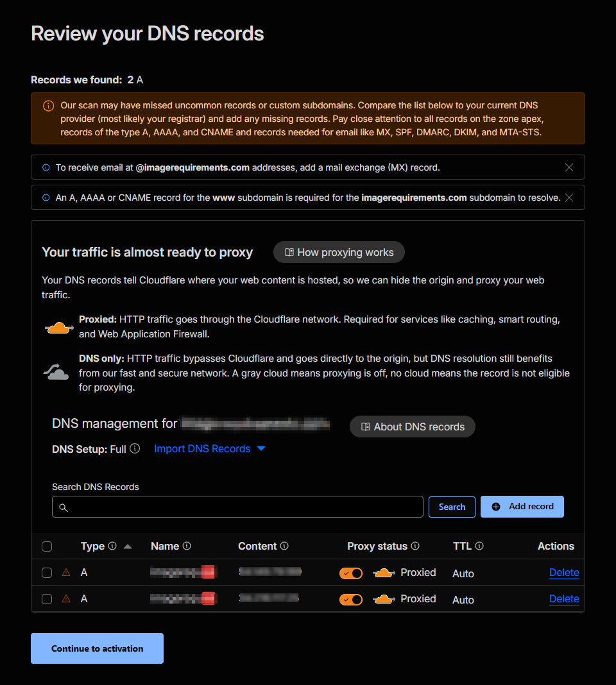Screen dimensions: 616x685
Task: Sort records by the Type column header
Action: pos(92,546)
